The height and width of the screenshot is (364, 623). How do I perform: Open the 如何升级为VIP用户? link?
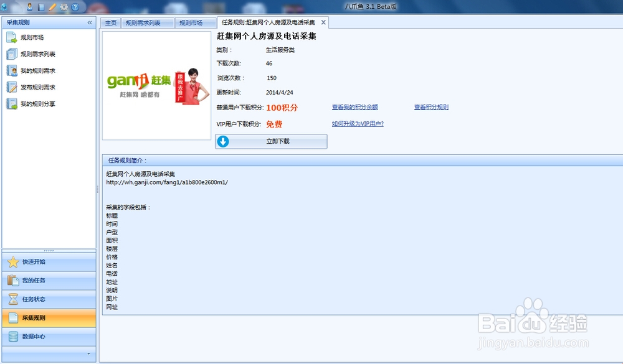358,124
